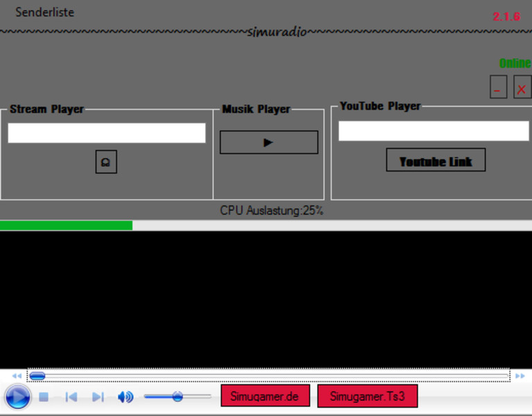Image resolution: width=532 pixels, height=416 pixels.
Task: Close simuradio with the red X
Action: [522, 88]
